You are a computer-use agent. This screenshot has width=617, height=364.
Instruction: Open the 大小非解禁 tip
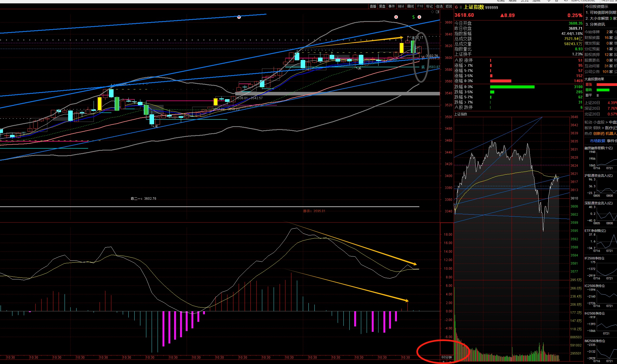click(601, 18)
